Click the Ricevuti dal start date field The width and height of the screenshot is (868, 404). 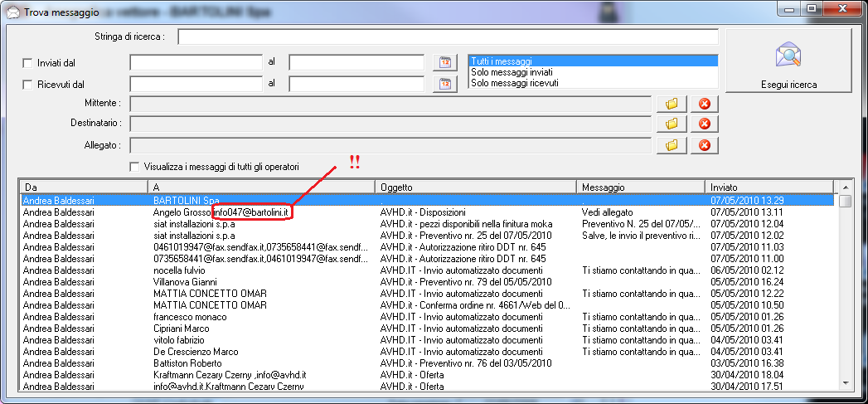pyautogui.click(x=196, y=84)
